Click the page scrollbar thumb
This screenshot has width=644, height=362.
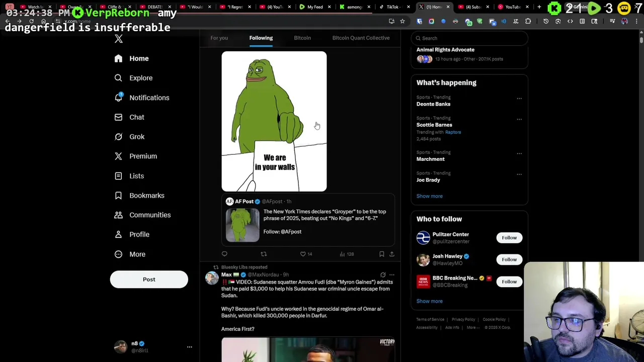coord(641,39)
